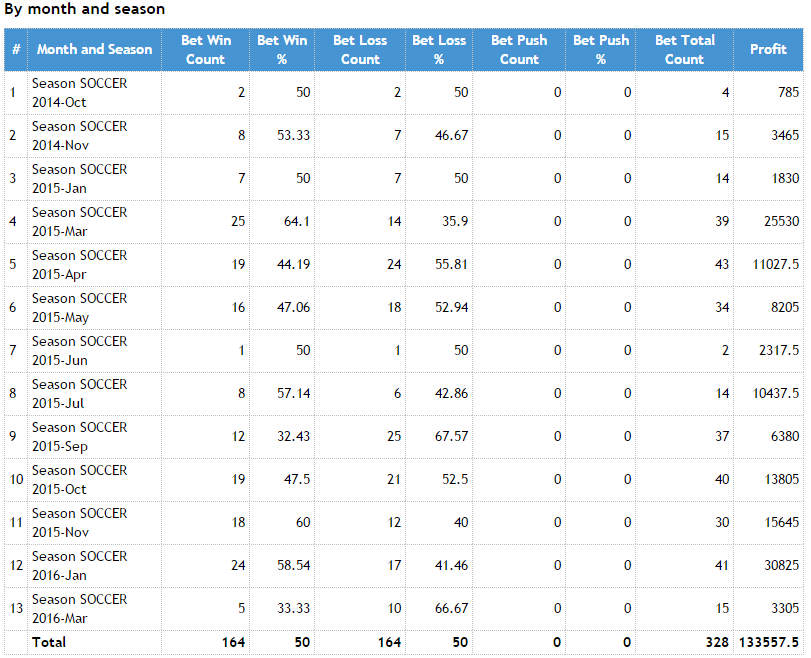Sort by the Bet Win Count column header

click(205, 49)
